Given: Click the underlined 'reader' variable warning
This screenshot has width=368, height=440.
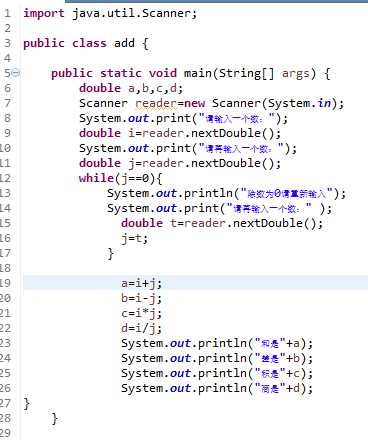Looking at the screenshot, I should pyautogui.click(x=156, y=104).
